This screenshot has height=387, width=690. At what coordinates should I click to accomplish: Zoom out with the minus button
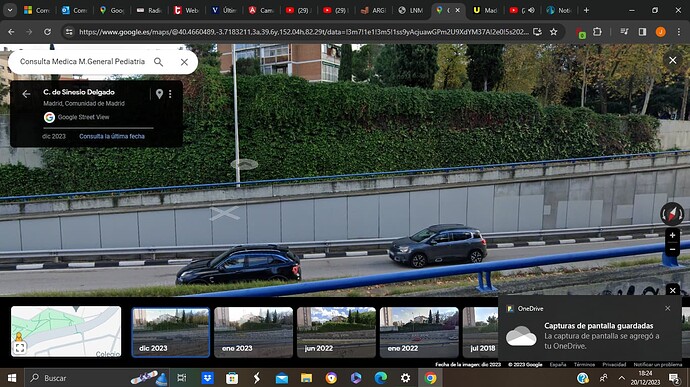[x=672, y=250]
